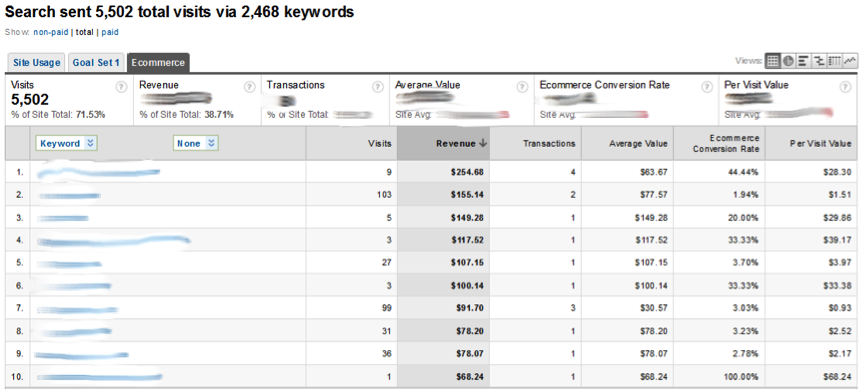This screenshot has width=862, height=390.
Task: Switch to the Site Usage tab
Action: tap(36, 63)
